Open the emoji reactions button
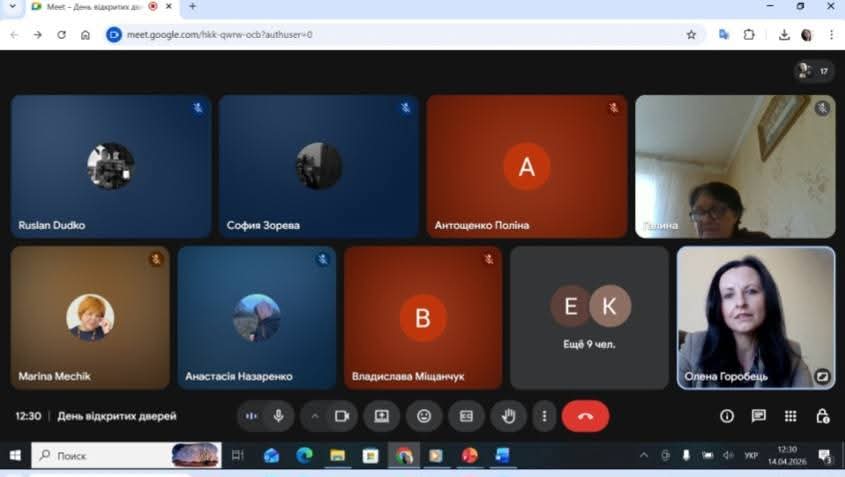 tap(424, 416)
